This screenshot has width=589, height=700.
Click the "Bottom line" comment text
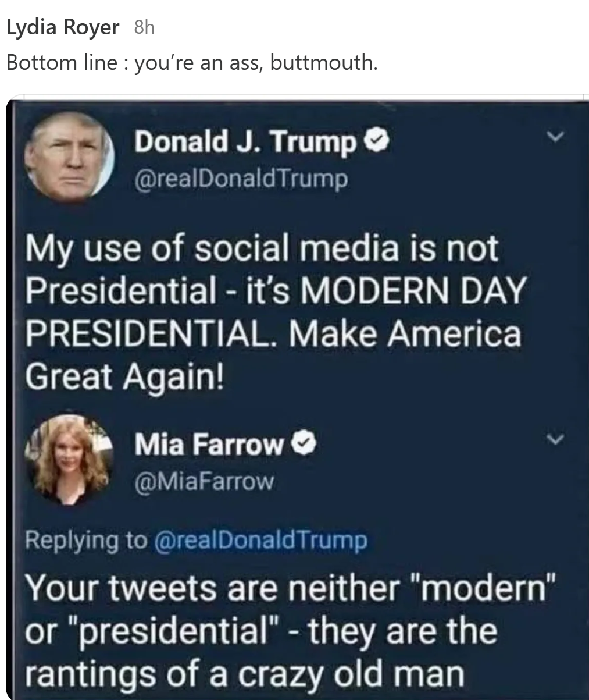(x=191, y=62)
